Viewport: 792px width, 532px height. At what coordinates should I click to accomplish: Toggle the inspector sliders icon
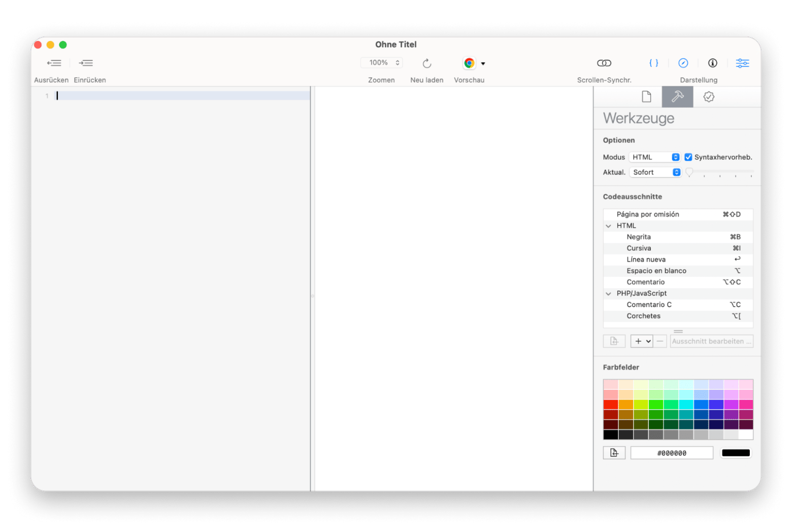click(742, 63)
